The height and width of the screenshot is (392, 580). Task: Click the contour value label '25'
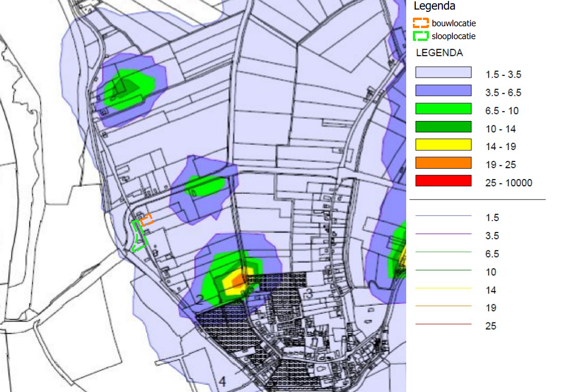click(490, 326)
